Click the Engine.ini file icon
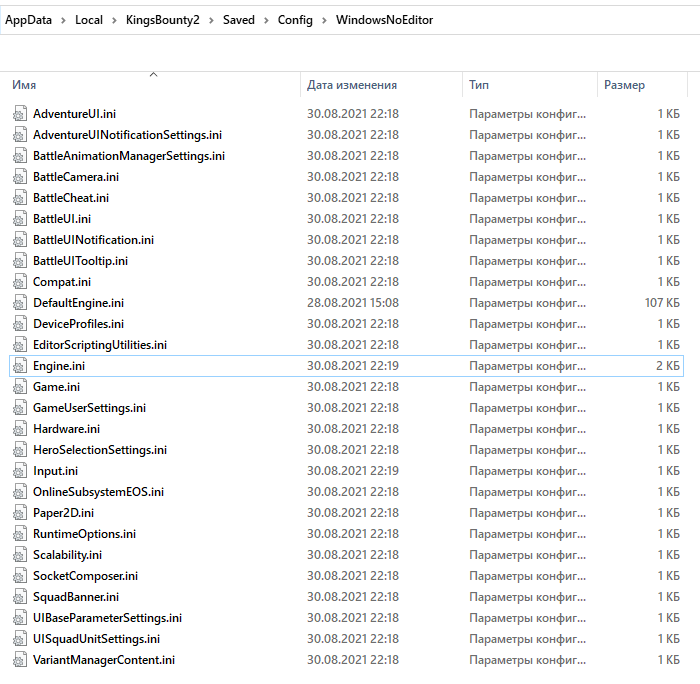The height and width of the screenshot is (684, 700). [x=19, y=366]
